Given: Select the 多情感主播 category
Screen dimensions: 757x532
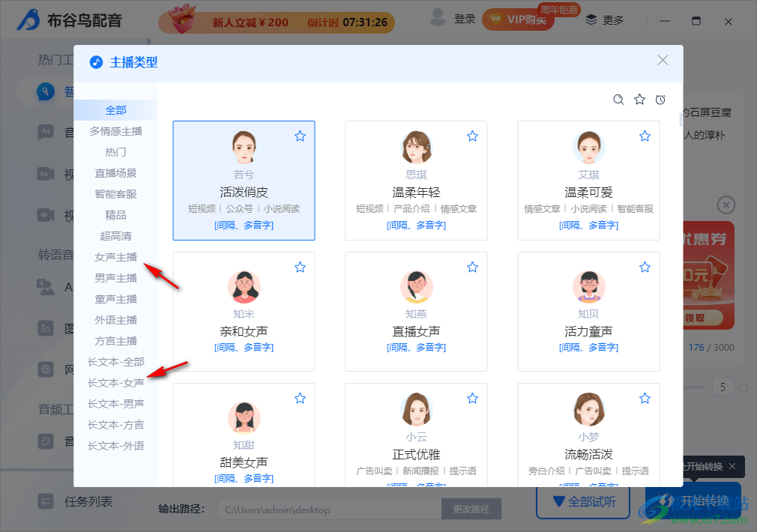Looking at the screenshot, I should (x=116, y=131).
